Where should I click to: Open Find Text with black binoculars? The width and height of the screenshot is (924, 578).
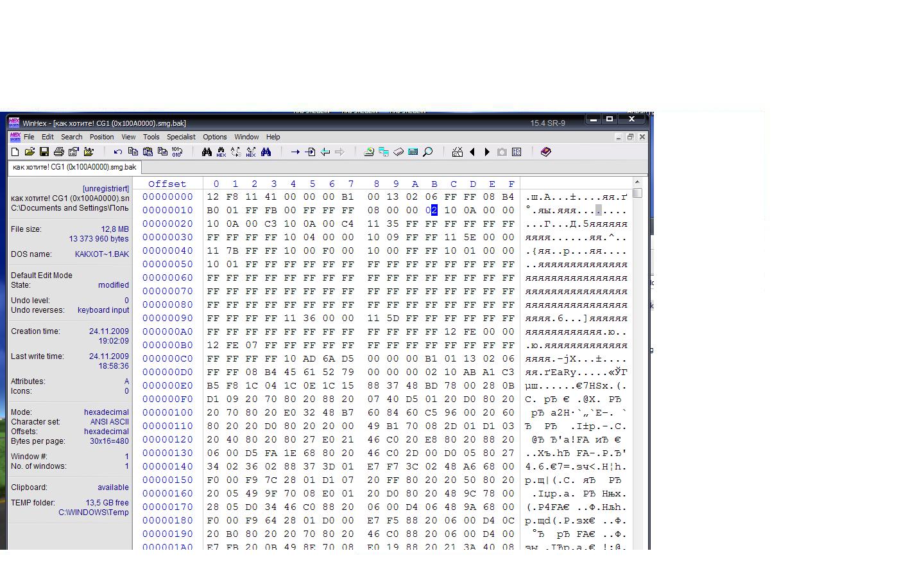coord(207,152)
